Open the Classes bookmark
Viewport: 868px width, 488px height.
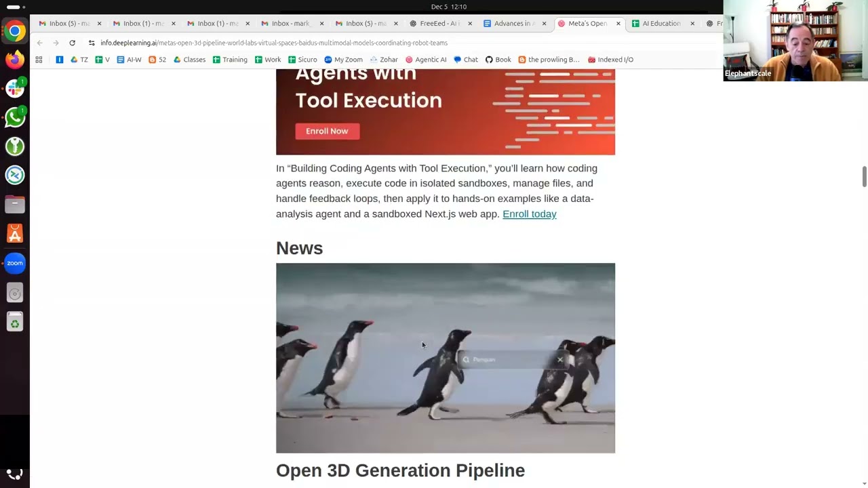[189, 60]
